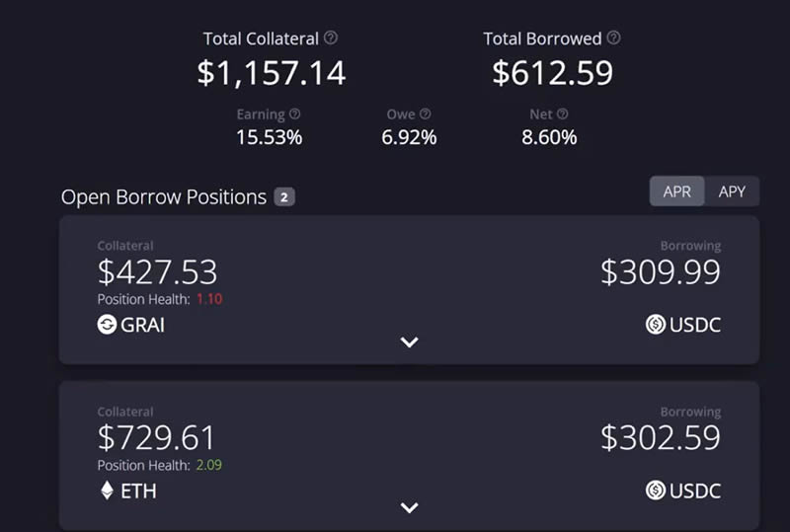Select the $729.61 ETH collateral card
Screen dimensions: 790x532
point(409,456)
